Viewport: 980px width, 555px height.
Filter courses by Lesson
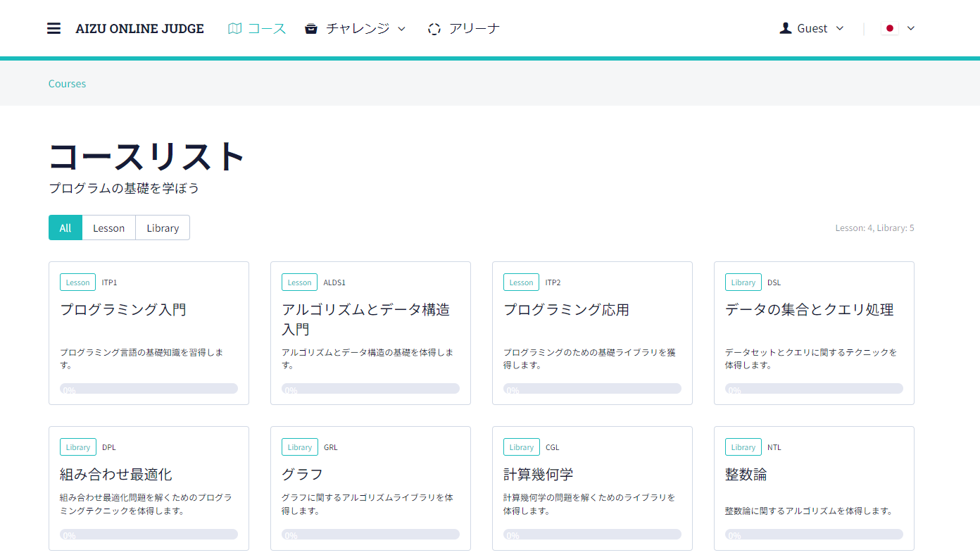click(108, 227)
